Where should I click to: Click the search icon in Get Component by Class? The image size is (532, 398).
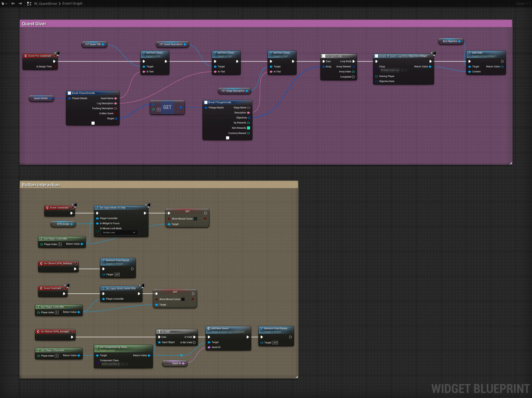pos(127,364)
